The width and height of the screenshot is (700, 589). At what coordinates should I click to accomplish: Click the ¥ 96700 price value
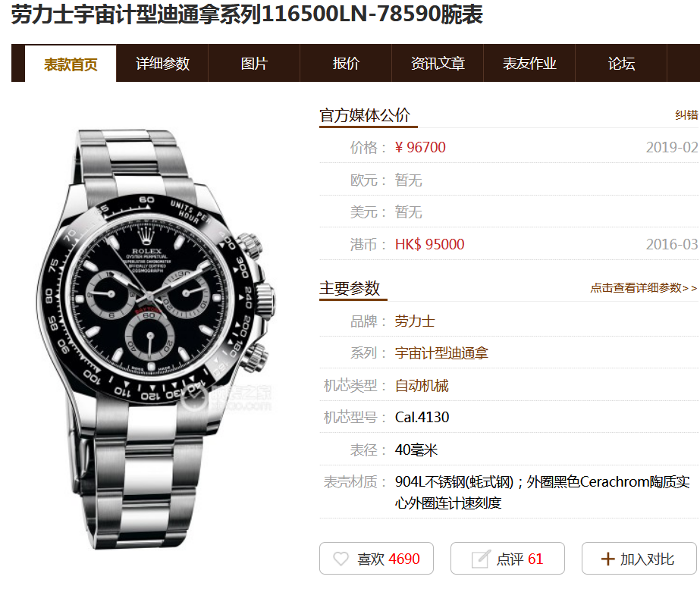[x=420, y=147]
